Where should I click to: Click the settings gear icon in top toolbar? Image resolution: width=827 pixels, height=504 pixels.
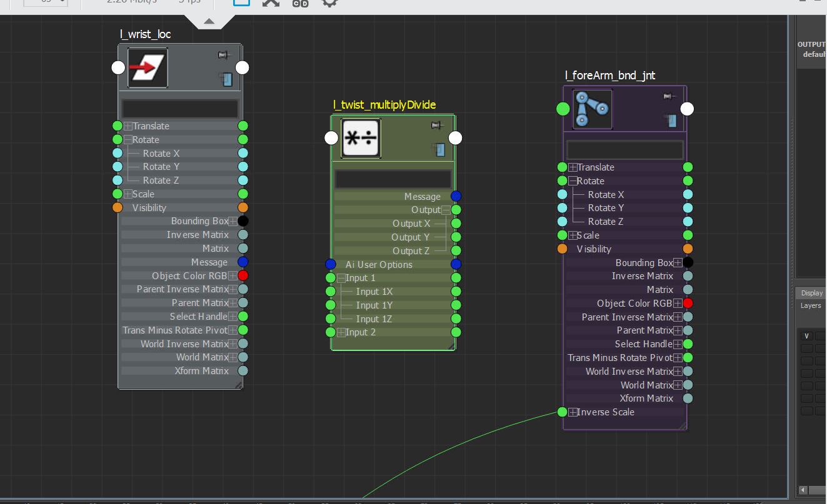[329, 2]
